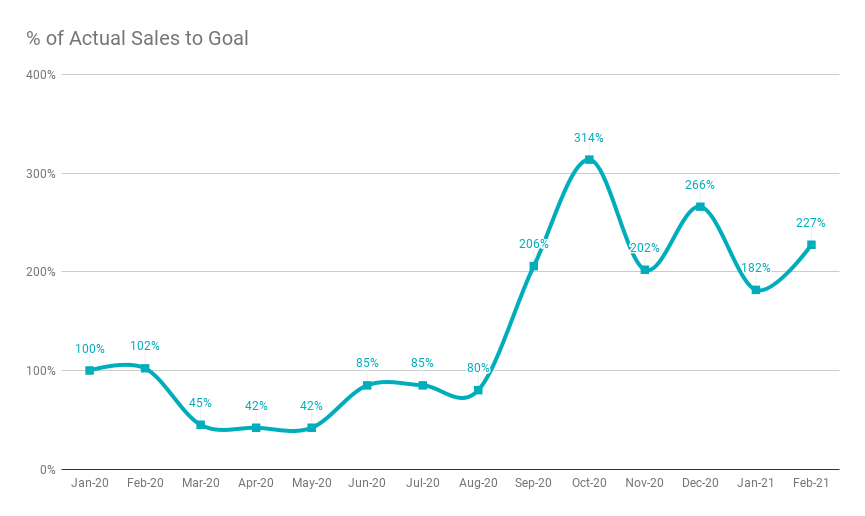Click the 400% vertical axis label
The image size is (865, 516).
(x=40, y=75)
